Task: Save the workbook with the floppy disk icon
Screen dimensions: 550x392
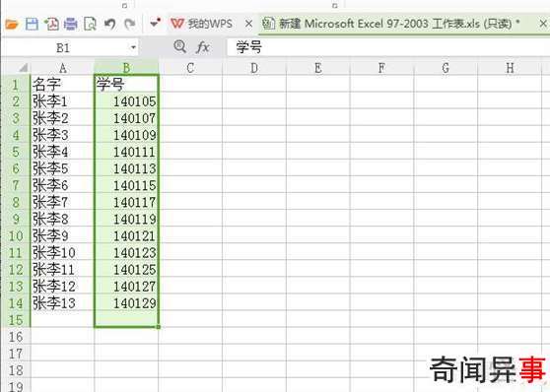Action: coord(32,25)
